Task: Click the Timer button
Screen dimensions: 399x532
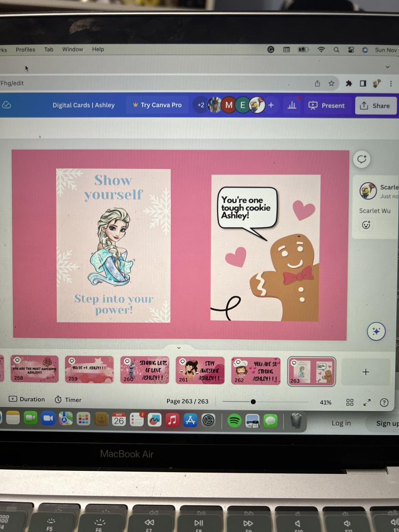Action: point(68,399)
